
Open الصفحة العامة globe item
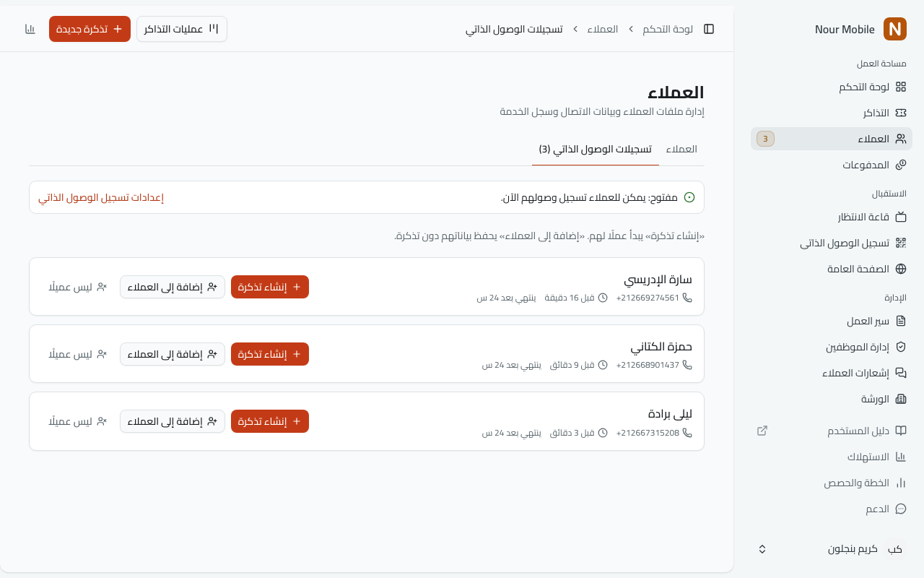[x=832, y=269]
